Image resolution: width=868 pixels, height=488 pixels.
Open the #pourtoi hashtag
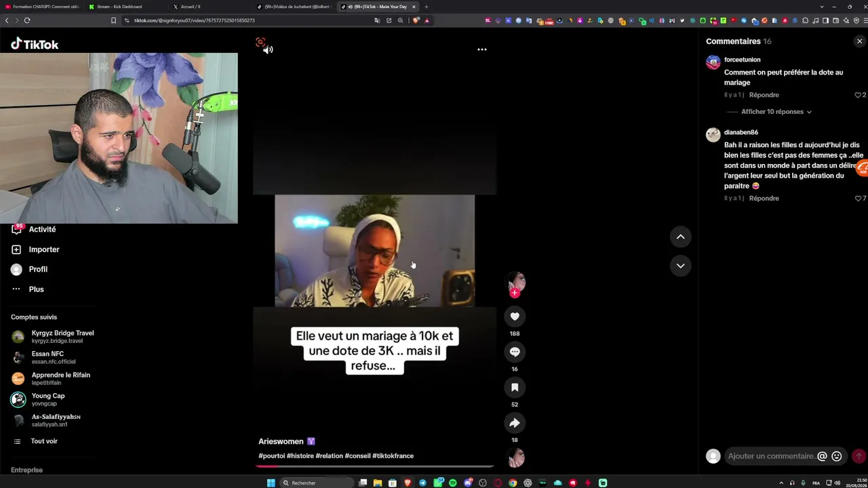pyautogui.click(x=271, y=456)
